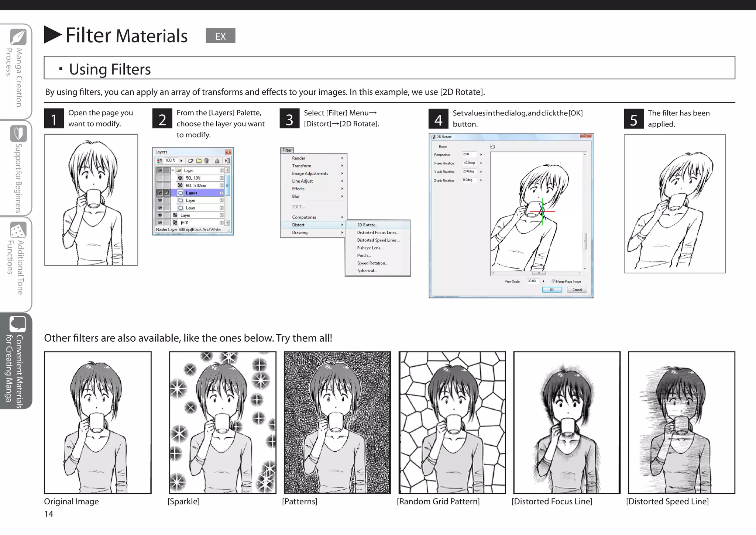
Task: Toggle the edit-target box of IH01 layer
Action: pyautogui.click(x=167, y=222)
